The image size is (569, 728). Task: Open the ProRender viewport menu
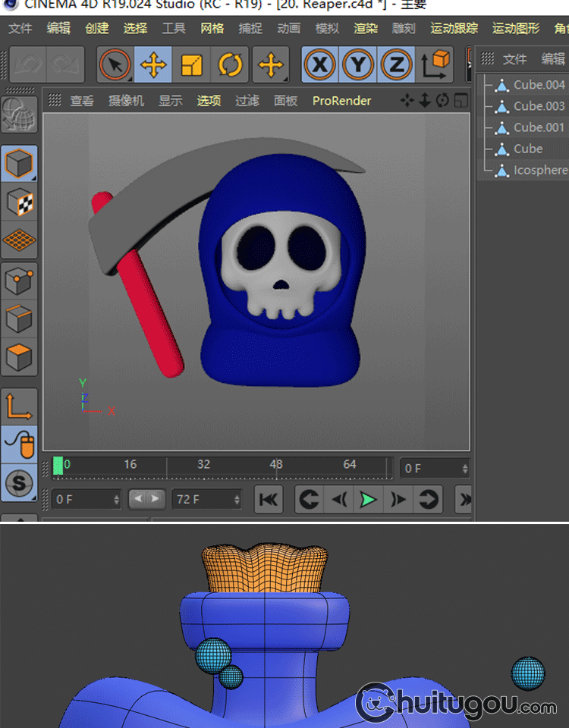point(341,101)
